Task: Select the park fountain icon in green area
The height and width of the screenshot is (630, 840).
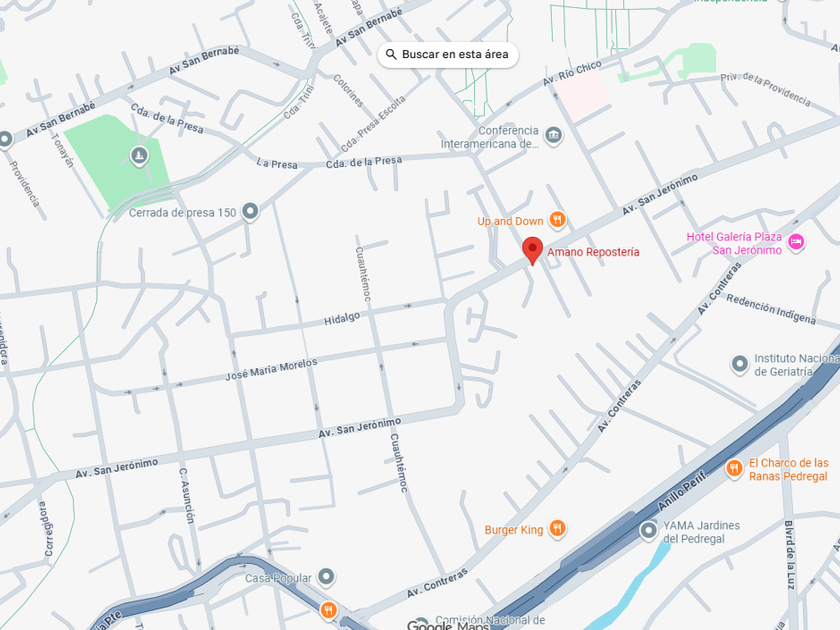Action: (139, 156)
